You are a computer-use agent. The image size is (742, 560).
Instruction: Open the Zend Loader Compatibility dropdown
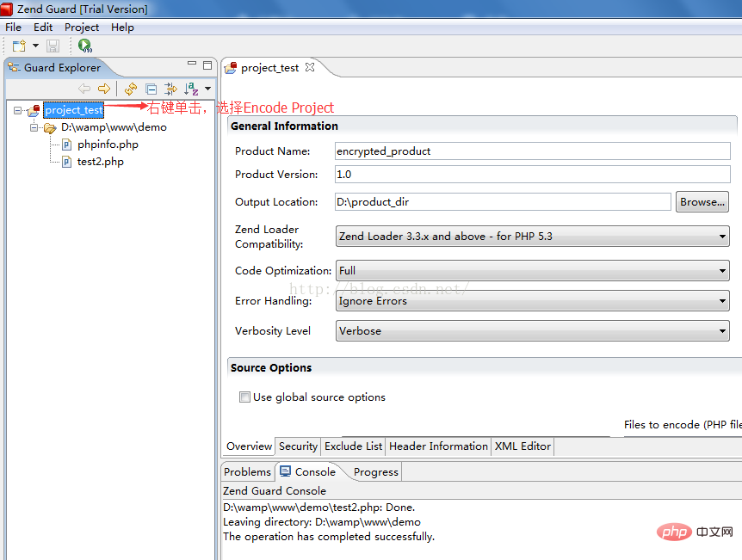pos(532,237)
